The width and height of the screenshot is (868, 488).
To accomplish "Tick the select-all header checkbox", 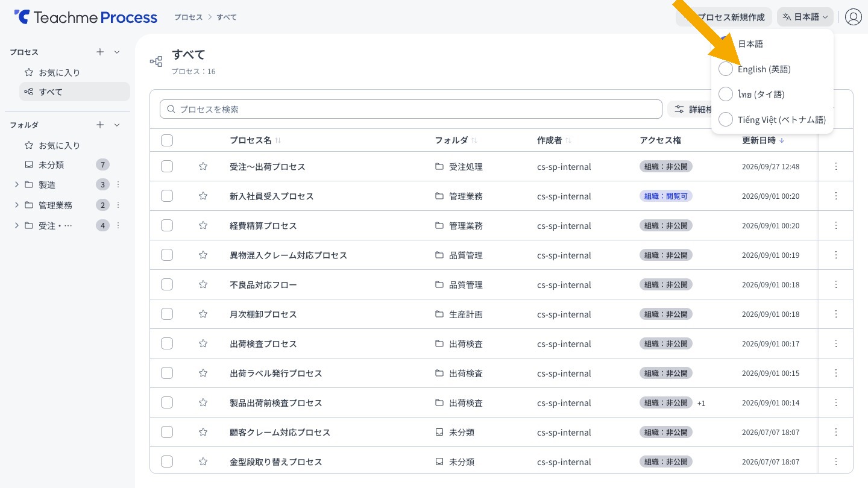I will [167, 140].
